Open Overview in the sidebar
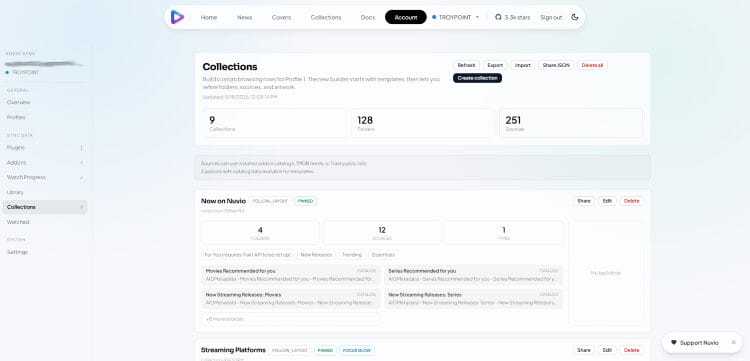This screenshot has height=361, width=750. tap(45, 102)
